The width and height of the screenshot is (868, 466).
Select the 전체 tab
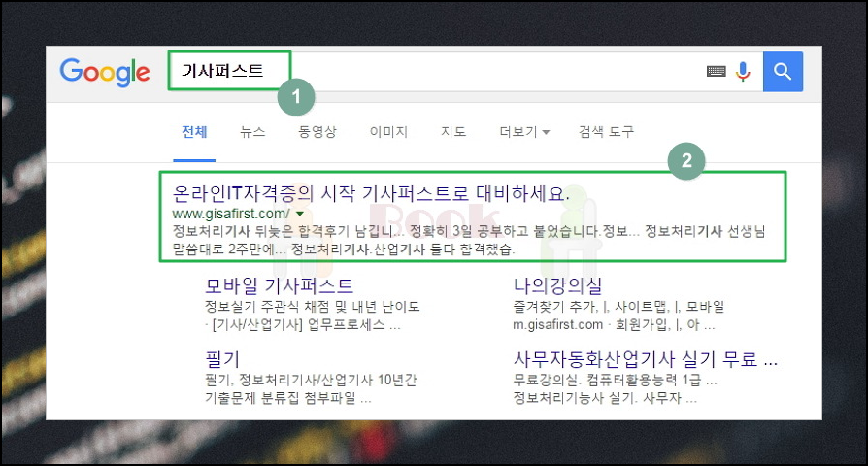pyautogui.click(x=194, y=132)
